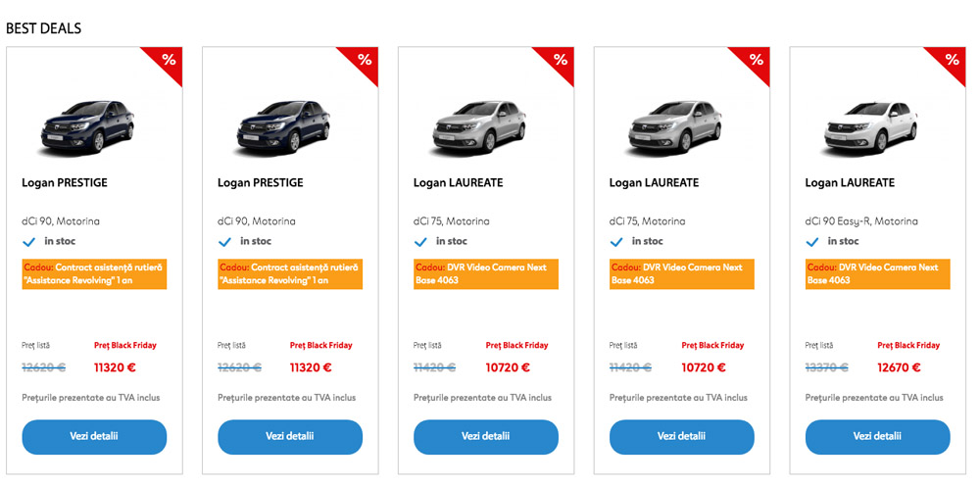Open the dark blue Logan Prestige image, first card
This screenshot has width=980, height=486.
point(87,125)
